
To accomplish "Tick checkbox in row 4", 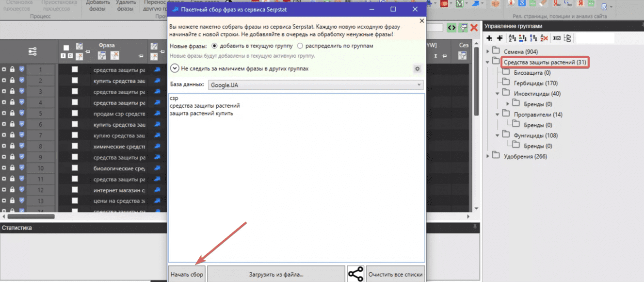I will (75, 102).
